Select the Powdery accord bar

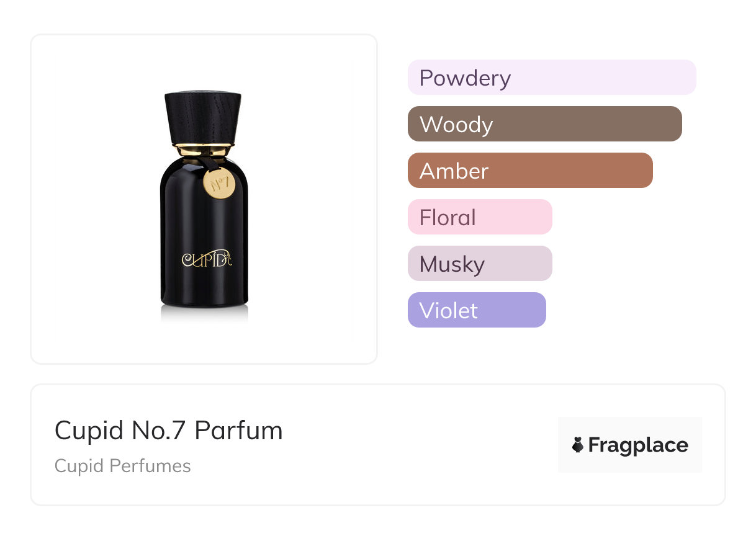551,78
